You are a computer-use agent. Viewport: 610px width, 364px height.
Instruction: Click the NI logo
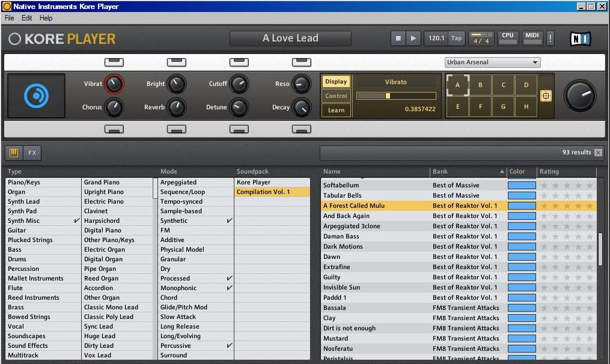(580, 38)
